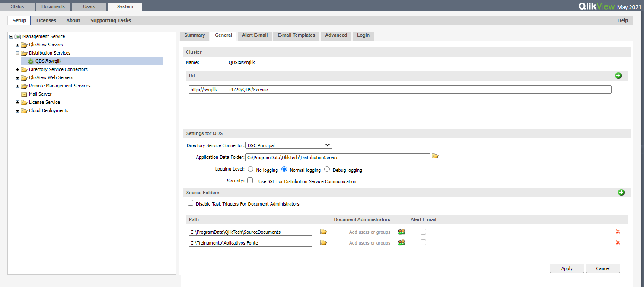Add users or groups for SourceDocuments
Viewport: 644px width, 287px height.
[370, 232]
